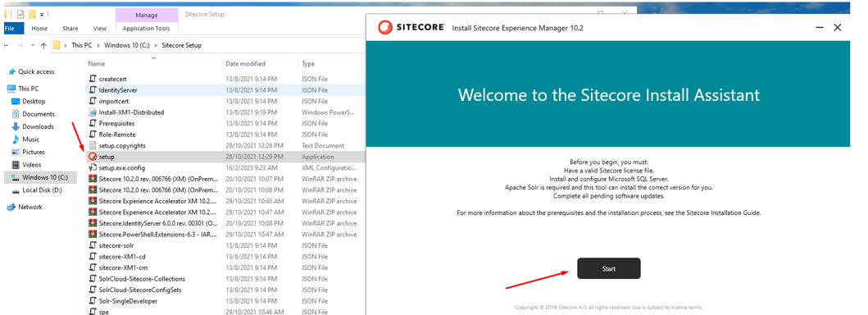Select the SolrCloud-Sitecore-Collections file name
This screenshot has height=315, width=868.
click(x=142, y=278)
